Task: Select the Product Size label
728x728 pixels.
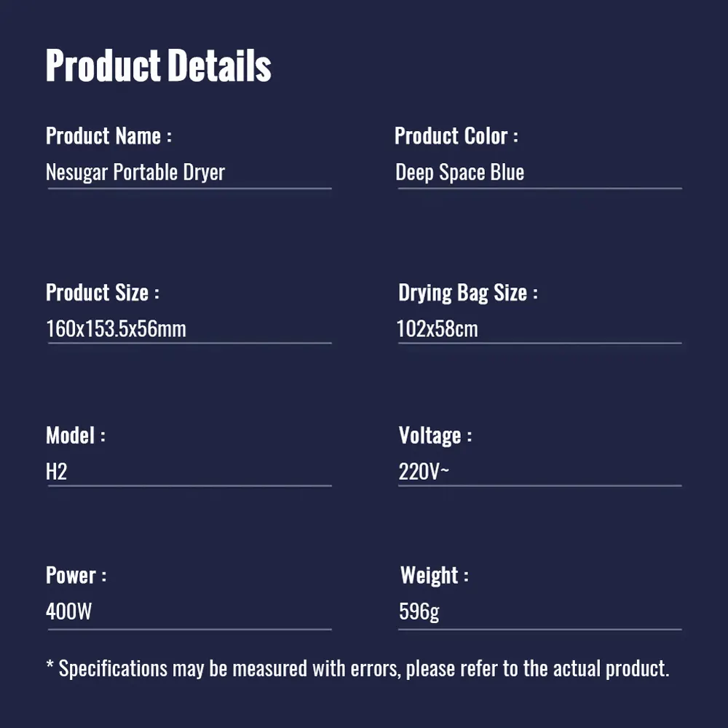Action: (102, 293)
